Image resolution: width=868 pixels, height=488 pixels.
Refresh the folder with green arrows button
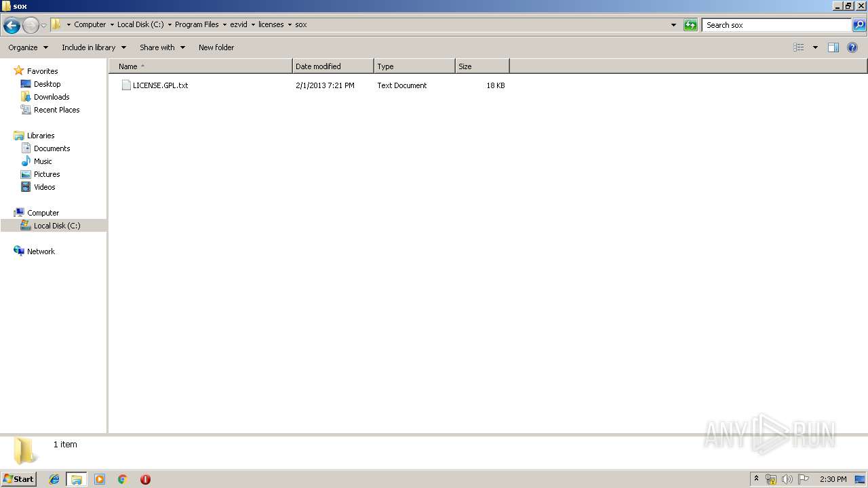(x=690, y=25)
